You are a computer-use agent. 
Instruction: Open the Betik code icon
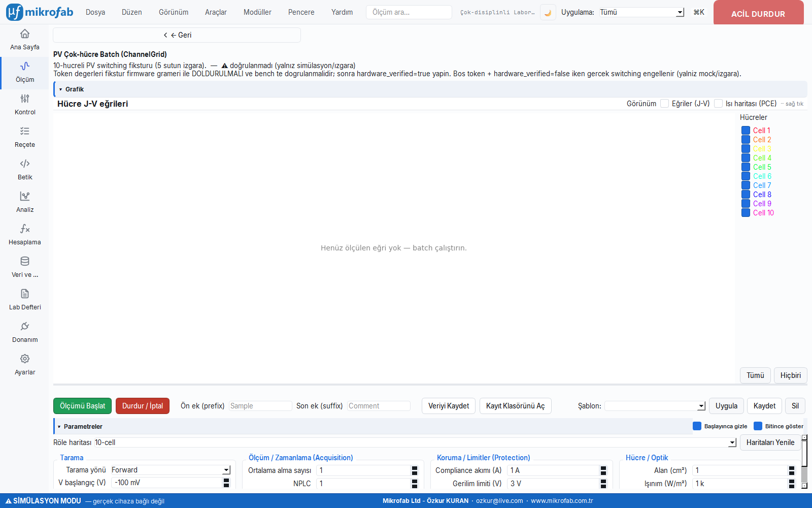[x=24, y=164]
